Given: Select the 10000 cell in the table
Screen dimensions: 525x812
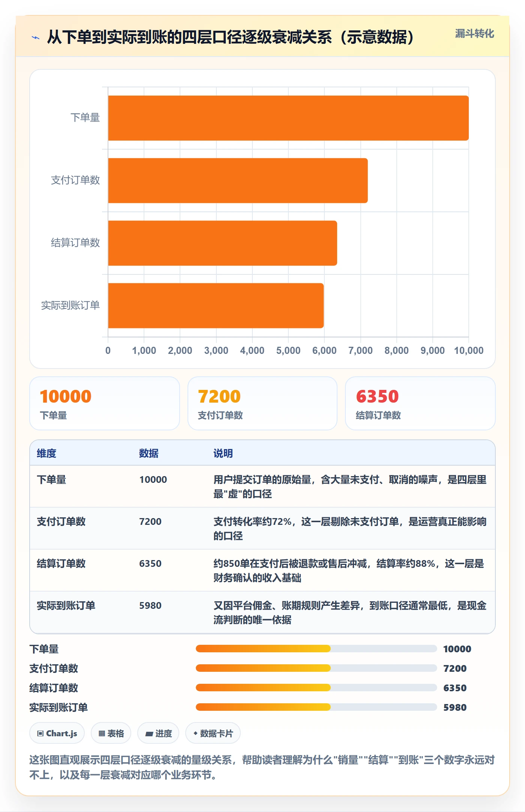Looking at the screenshot, I should [x=153, y=479].
